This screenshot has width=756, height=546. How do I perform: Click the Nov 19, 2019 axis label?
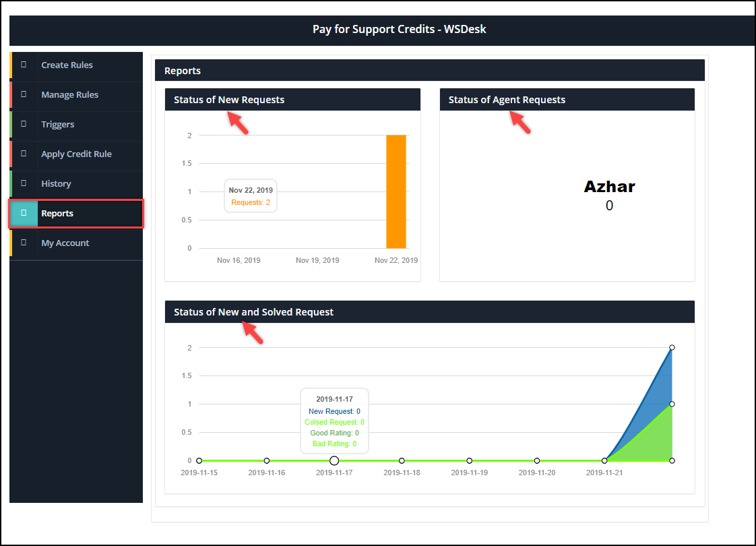click(x=317, y=260)
